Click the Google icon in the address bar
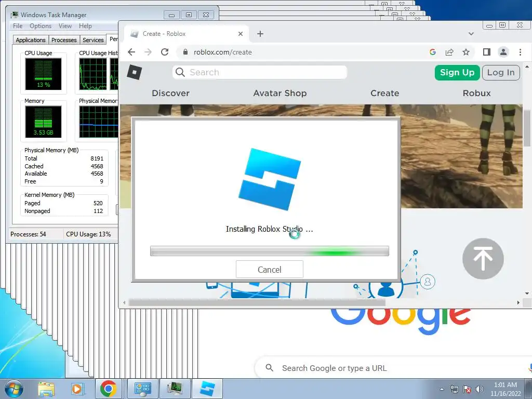Screen dimensions: 532x399 [432, 52]
